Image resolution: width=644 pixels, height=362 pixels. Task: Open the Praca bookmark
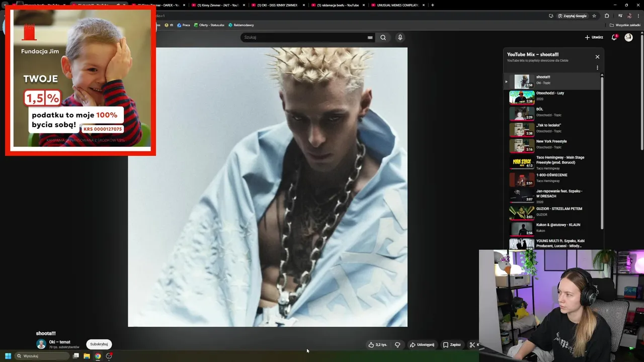pos(184,25)
